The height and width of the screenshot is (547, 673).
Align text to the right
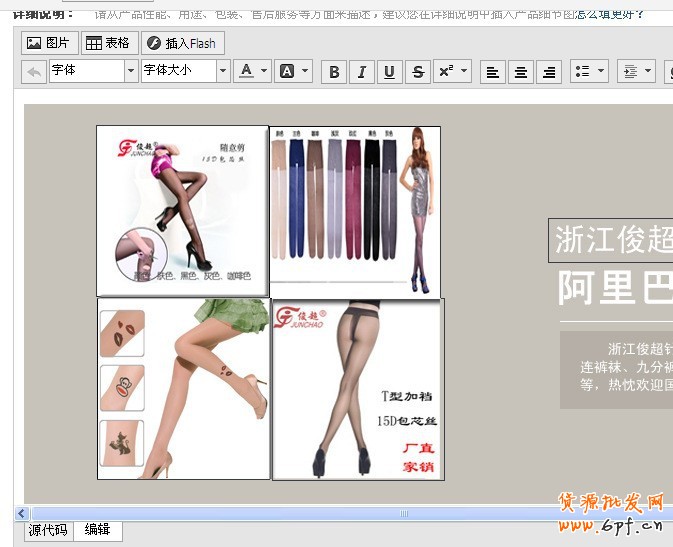point(548,71)
